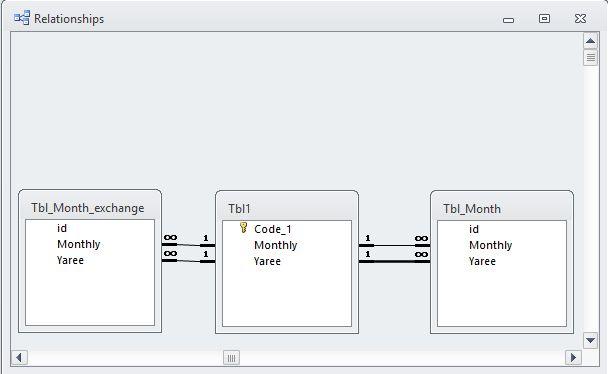This screenshot has width=608, height=374.
Task: Click vertical scrollbar up arrow
Action: point(590,41)
